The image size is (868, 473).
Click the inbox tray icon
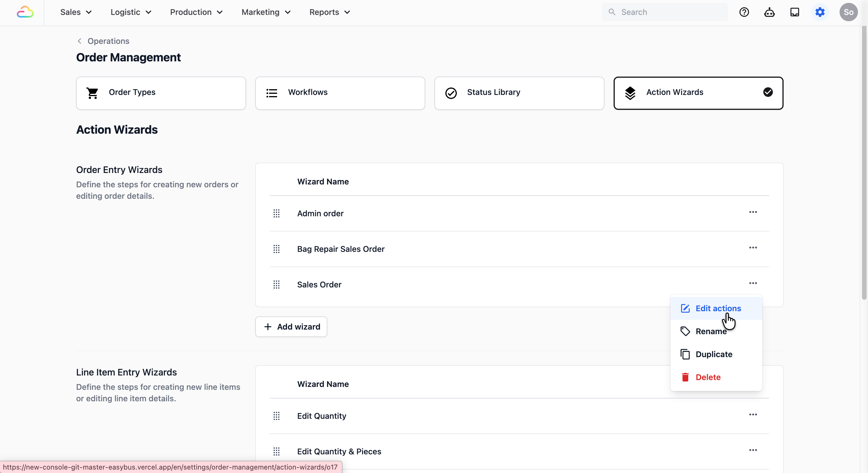(x=794, y=12)
